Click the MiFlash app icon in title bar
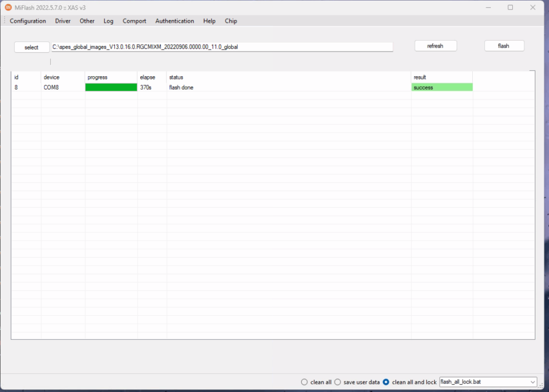 click(8, 7)
